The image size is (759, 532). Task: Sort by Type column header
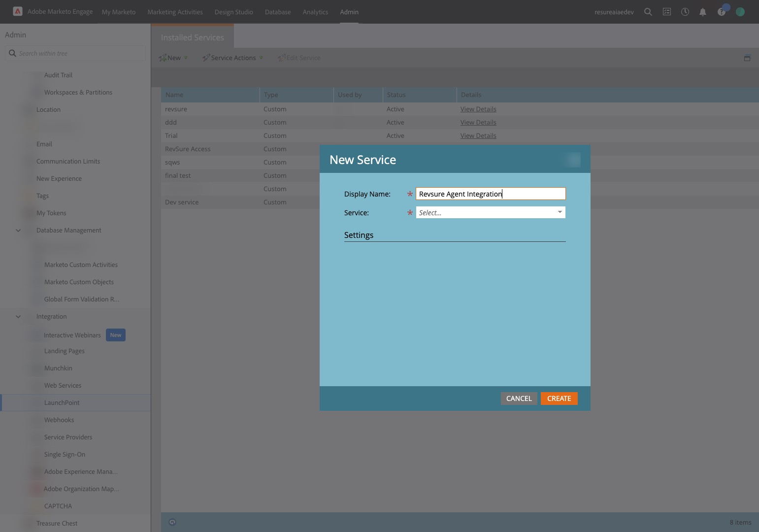297,95
